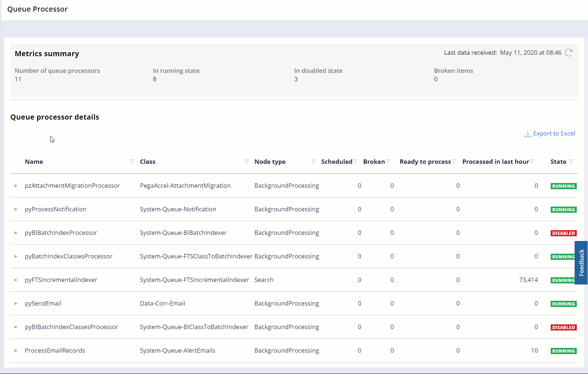Expand the pyProcessNotification row details
This screenshot has height=374, width=588.
(x=16, y=209)
